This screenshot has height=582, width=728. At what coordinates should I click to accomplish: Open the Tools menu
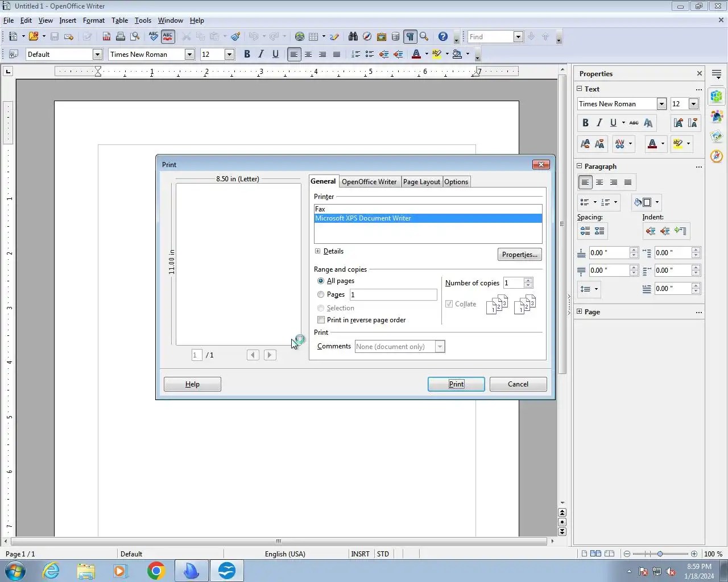(x=143, y=20)
